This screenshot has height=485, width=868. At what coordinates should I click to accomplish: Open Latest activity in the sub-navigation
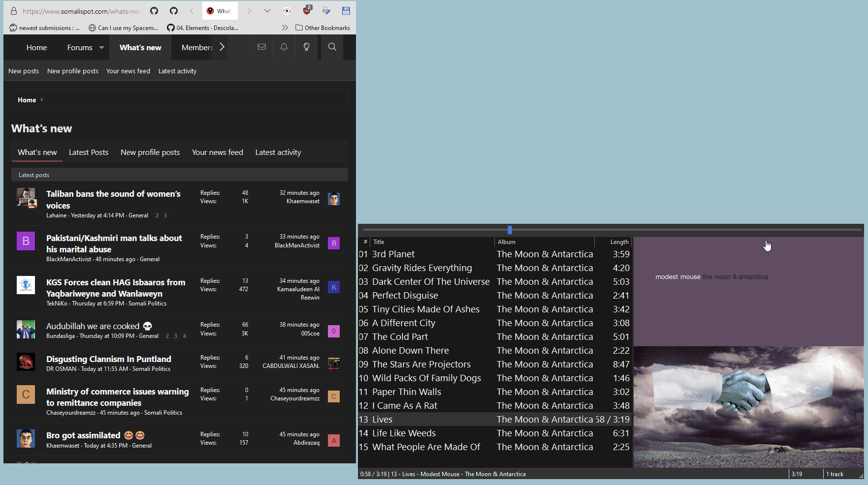(x=177, y=71)
